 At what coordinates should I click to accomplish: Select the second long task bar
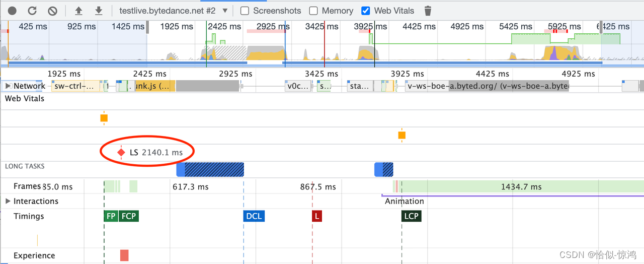point(384,170)
